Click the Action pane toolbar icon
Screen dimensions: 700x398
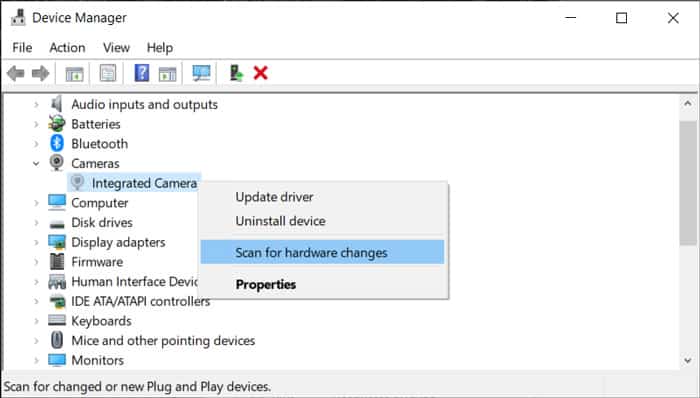point(167,73)
